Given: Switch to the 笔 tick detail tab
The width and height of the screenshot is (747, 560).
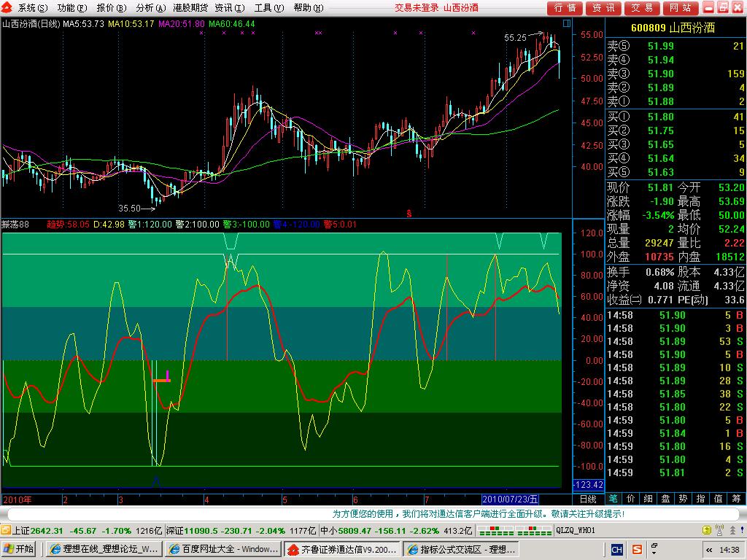Looking at the screenshot, I should (614, 499).
